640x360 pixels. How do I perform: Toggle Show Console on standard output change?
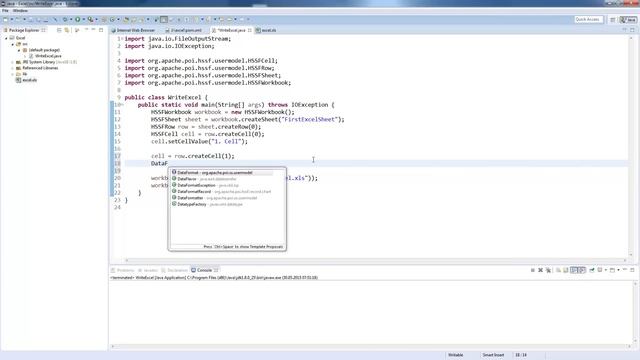click(x=574, y=270)
